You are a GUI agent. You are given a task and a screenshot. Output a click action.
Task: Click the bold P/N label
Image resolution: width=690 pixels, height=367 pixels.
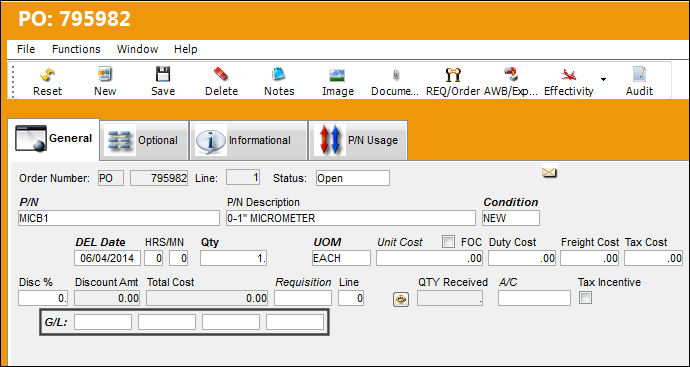(x=29, y=202)
